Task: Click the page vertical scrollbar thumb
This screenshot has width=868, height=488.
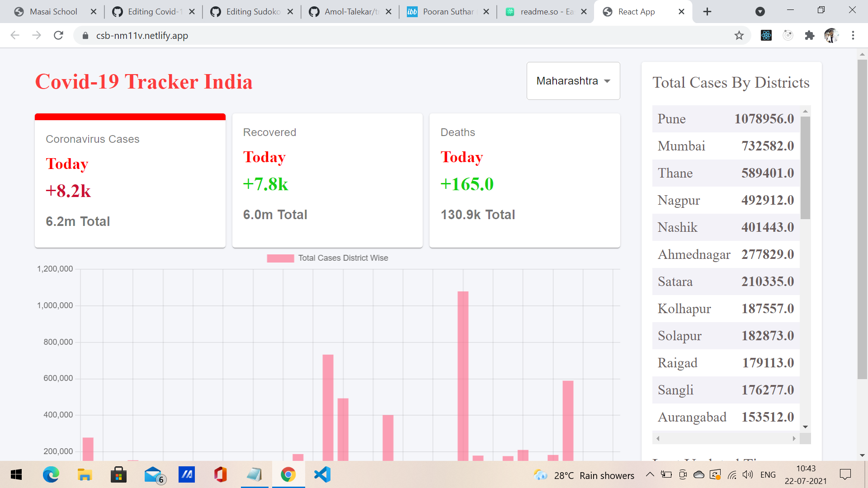Action: [862, 220]
